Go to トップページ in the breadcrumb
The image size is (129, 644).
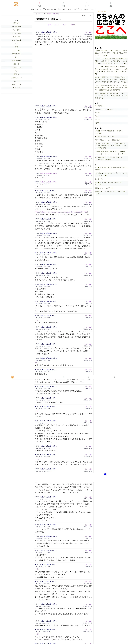click(x=39, y=14)
